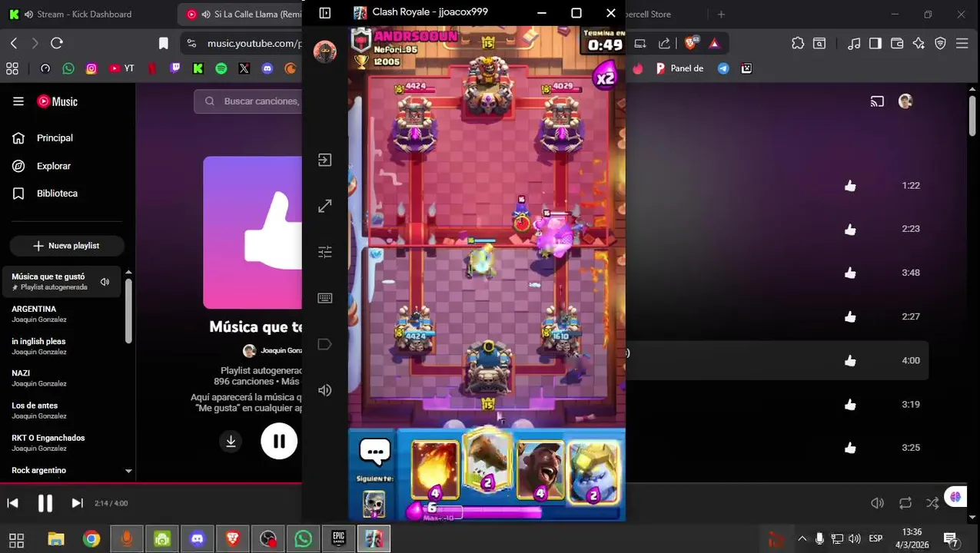
Task: Select the Fireball card in Clash Royale
Action: pyautogui.click(x=435, y=470)
